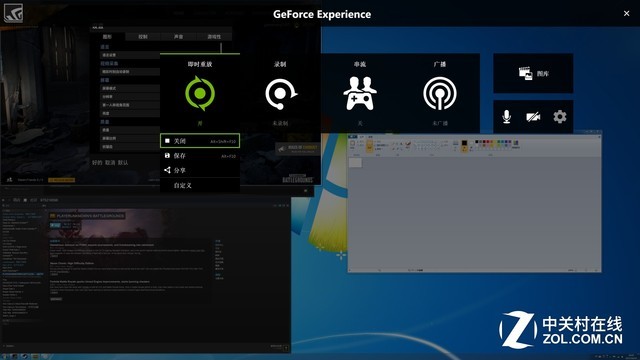Screen dimensions: 640x360
Task: Select 自定义 in the replay menu
Action: tap(200, 185)
